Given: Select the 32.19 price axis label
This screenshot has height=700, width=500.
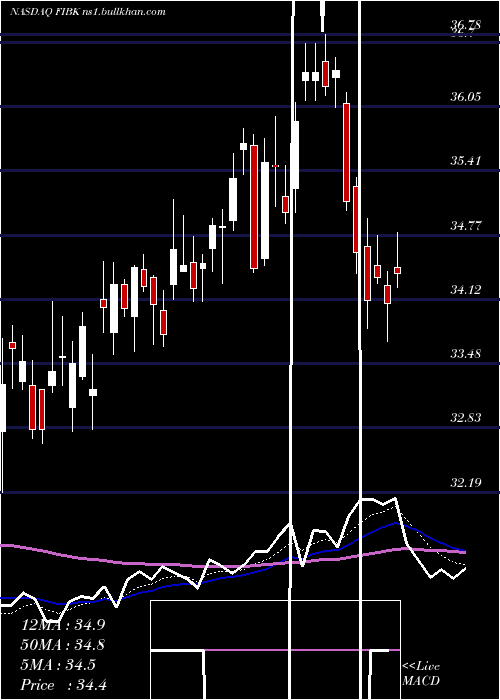Looking at the screenshot, I should point(466,483).
